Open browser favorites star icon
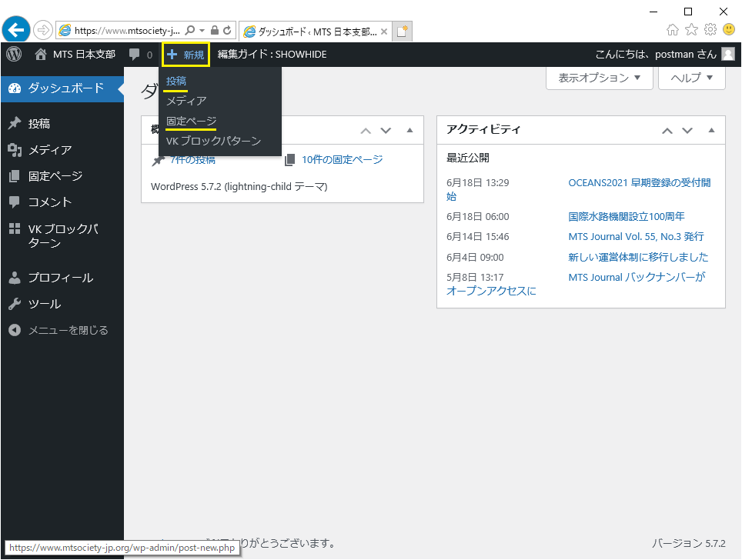Screen dimensions: 742x560 691,30
